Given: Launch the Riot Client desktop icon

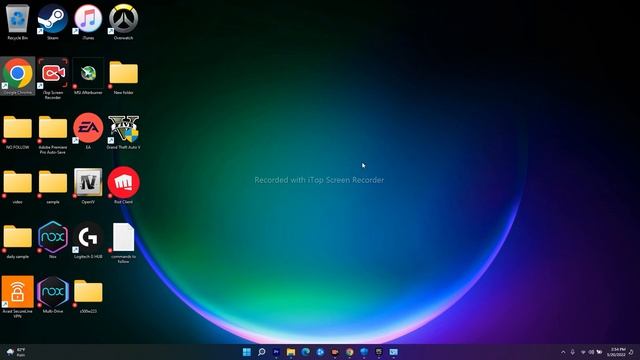Looking at the screenshot, I should tap(123, 186).
